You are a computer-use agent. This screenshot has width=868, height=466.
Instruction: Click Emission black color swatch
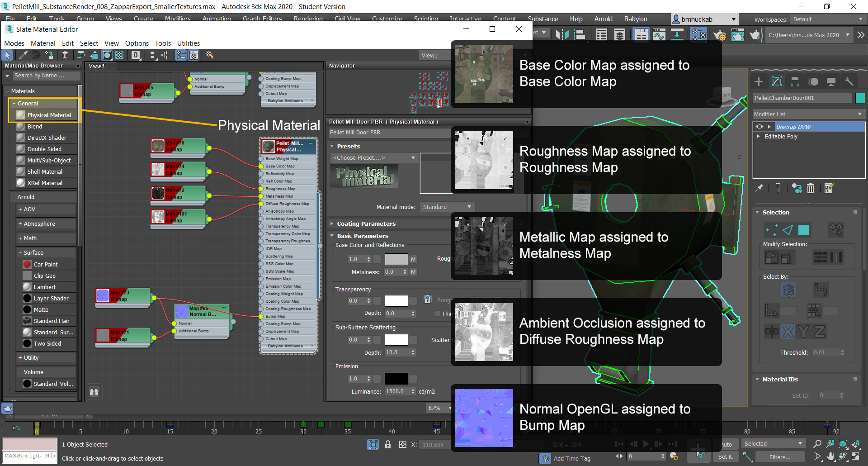click(x=396, y=379)
